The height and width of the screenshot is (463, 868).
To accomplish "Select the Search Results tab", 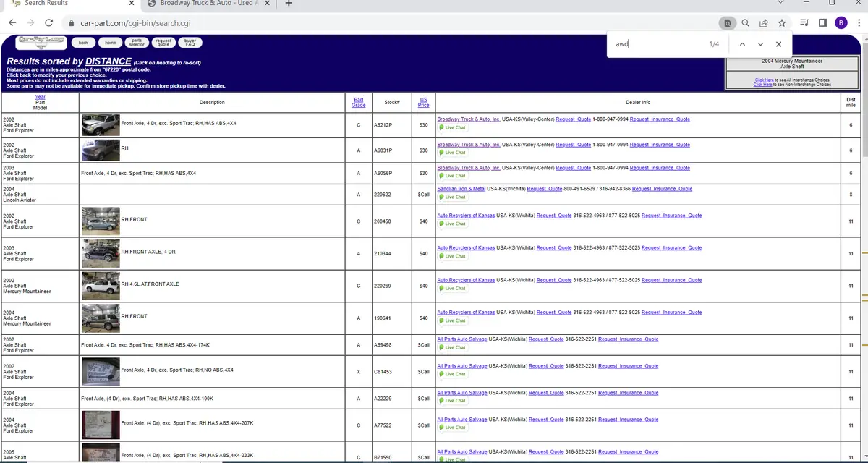I will pos(69,4).
